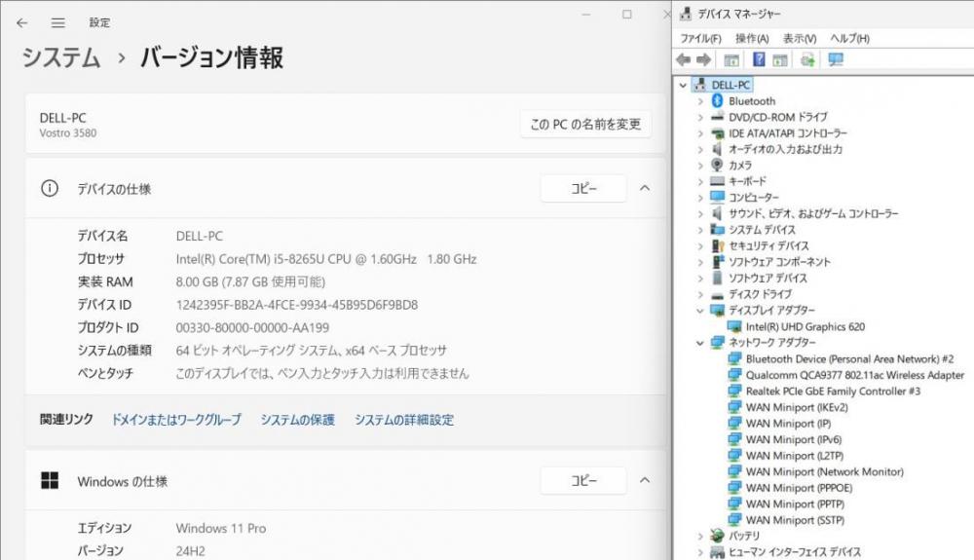Collapse the デバイスの仕様 section chevron
The height and width of the screenshot is (560, 974).
tap(645, 188)
